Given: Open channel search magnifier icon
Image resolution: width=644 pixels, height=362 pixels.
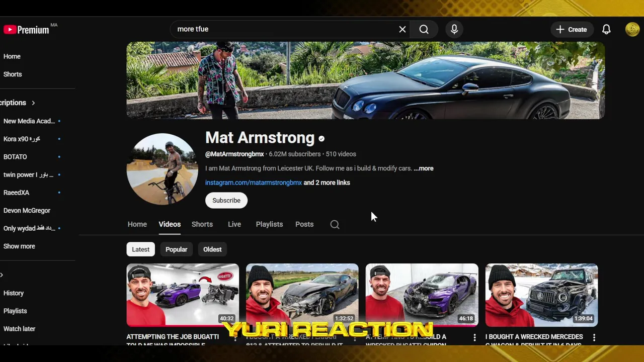Looking at the screenshot, I should [x=335, y=224].
